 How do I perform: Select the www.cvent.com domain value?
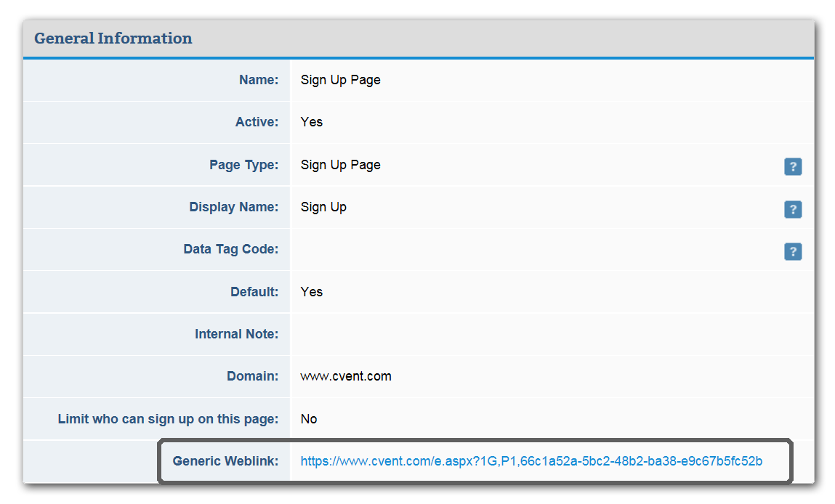pyautogui.click(x=346, y=376)
